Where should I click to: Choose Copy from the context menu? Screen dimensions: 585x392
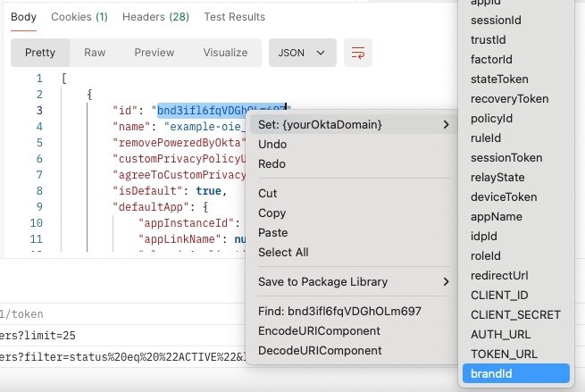click(x=272, y=213)
